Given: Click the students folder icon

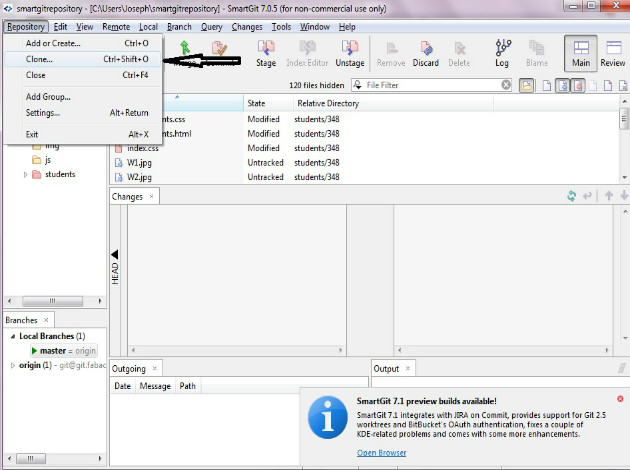Looking at the screenshot, I should [x=37, y=174].
